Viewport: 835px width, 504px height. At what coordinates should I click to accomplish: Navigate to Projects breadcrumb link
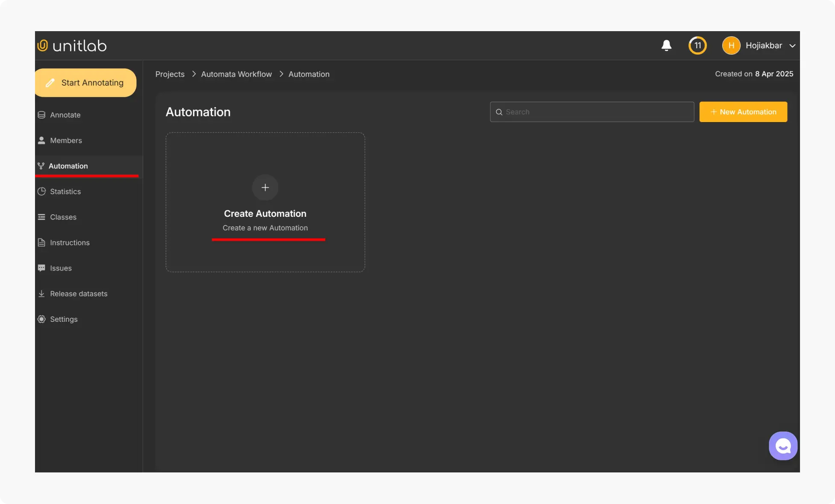pos(170,74)
